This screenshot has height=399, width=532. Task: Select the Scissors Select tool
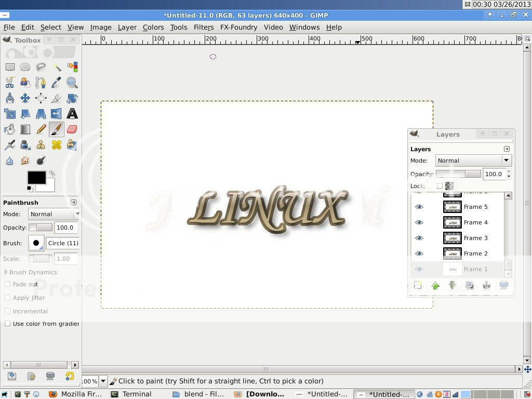pyautogui.click(x=10, y=83)
